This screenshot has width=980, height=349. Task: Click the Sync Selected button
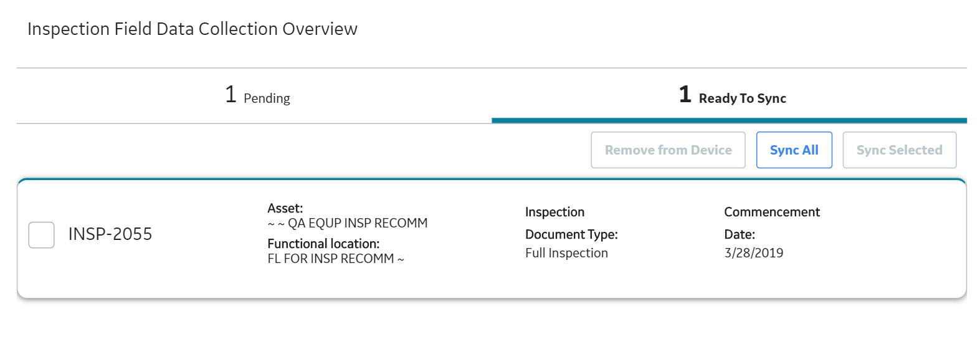[x=899, y=150]
